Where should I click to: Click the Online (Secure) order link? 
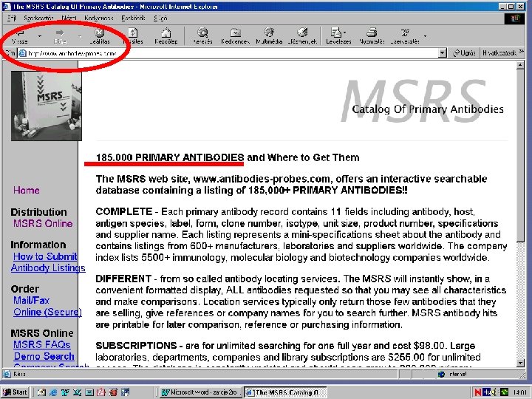point(47,312)
